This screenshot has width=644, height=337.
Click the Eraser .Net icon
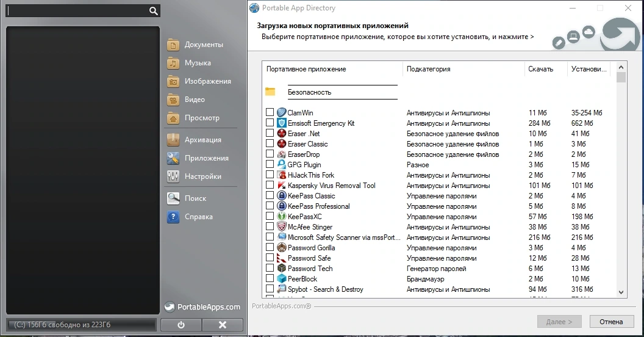coord(281,133)
